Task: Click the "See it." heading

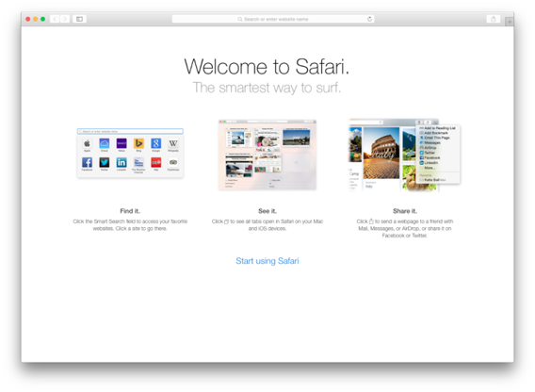Action: click(x=267, y=211)
